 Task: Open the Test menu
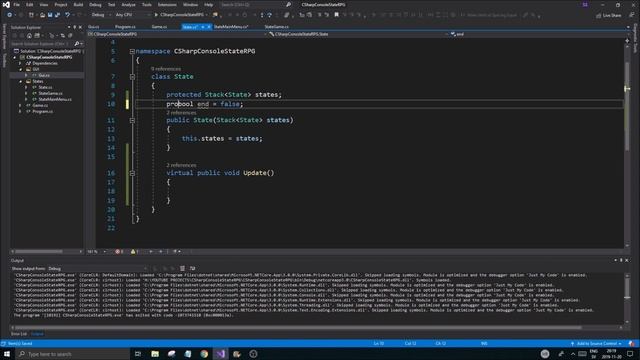(x=111, y=4)
